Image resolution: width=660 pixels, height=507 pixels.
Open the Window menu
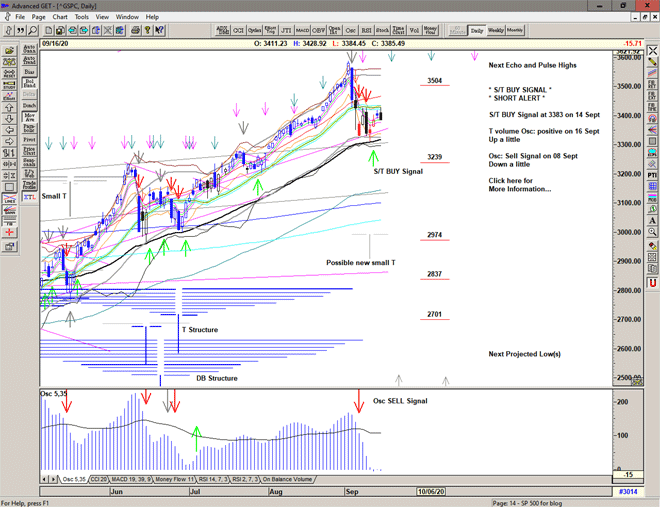127,17
